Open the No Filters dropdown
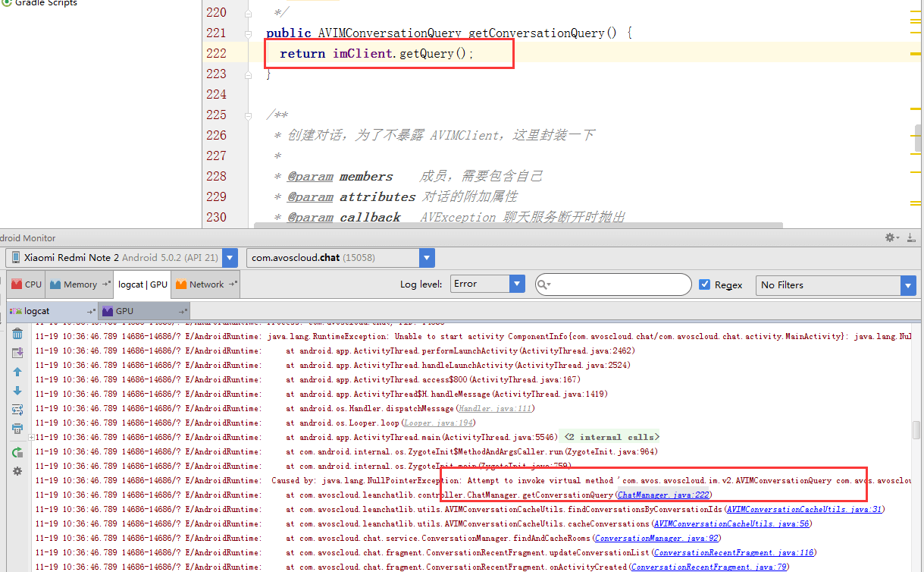 (908, 285)
